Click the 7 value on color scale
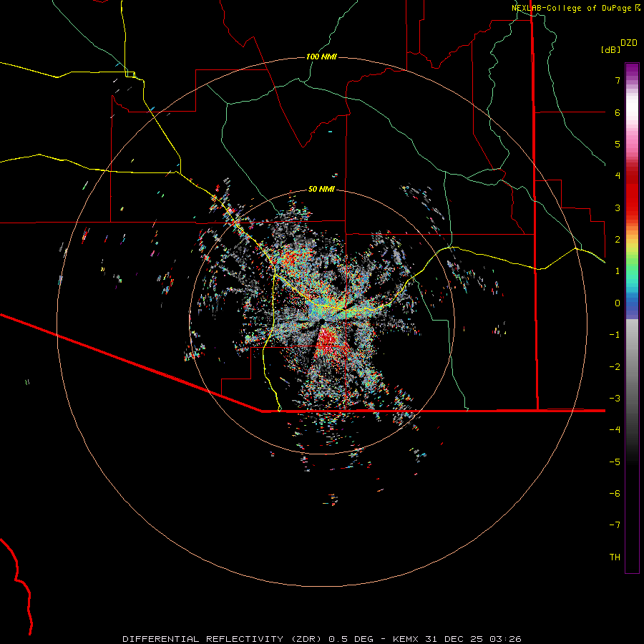644x644 pixels. point(618,80)
